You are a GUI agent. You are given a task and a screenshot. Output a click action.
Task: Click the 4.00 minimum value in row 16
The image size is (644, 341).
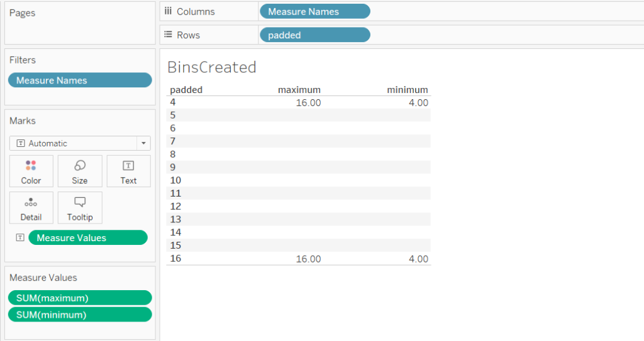pyautogui.click(x=418, y=259)
